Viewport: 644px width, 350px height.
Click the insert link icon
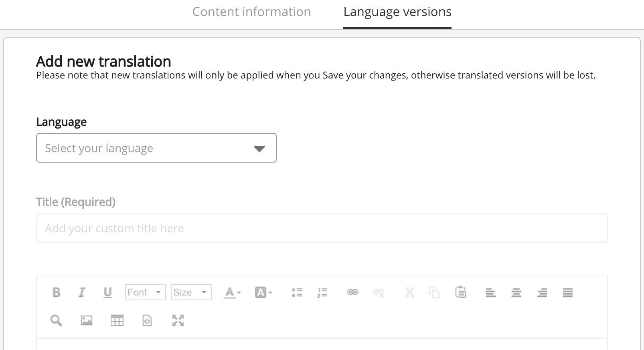click(x=352, y=292)
